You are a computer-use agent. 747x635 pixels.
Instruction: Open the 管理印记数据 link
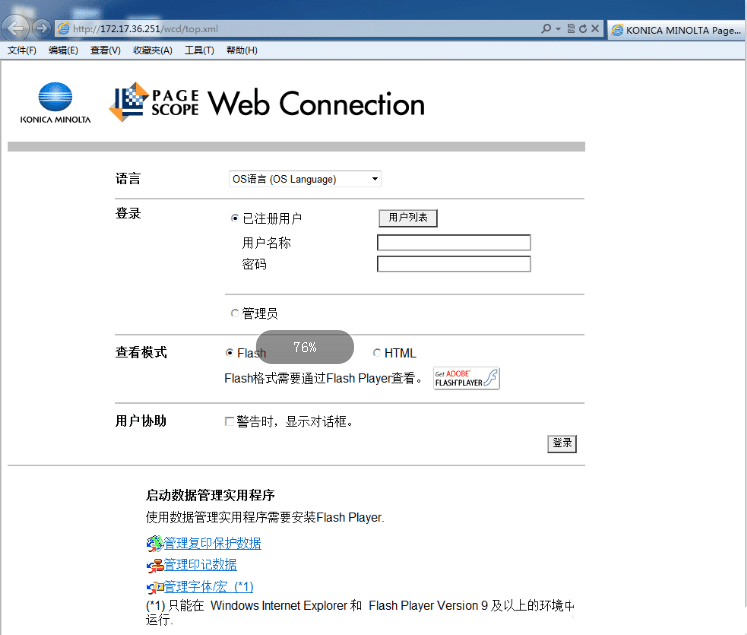coord(200,564)
